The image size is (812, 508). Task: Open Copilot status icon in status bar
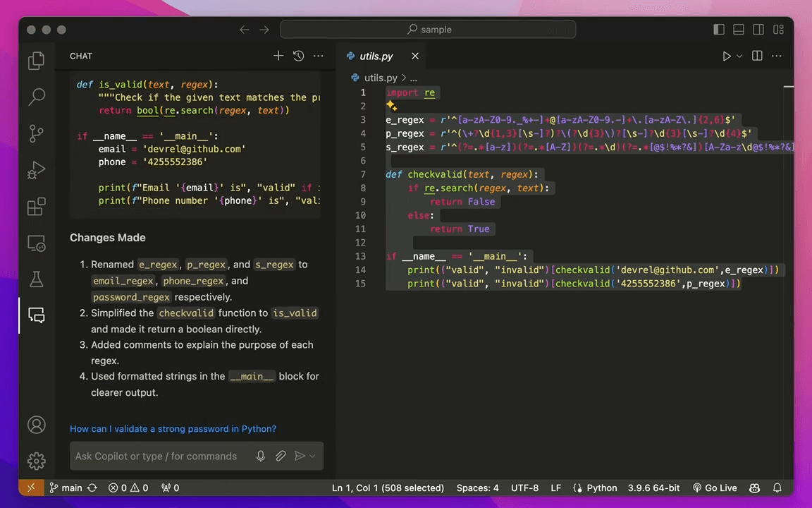click(x=754, y=488)
